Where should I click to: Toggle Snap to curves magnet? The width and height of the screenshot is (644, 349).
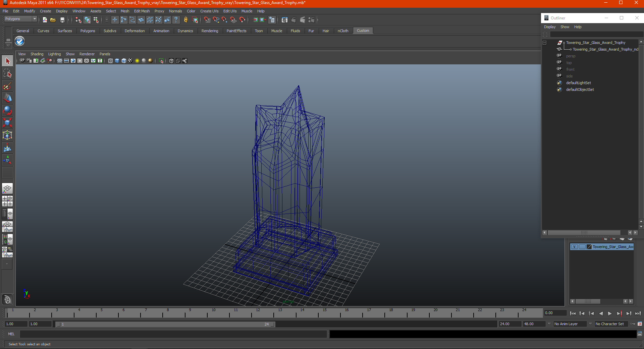click(216, 20)
